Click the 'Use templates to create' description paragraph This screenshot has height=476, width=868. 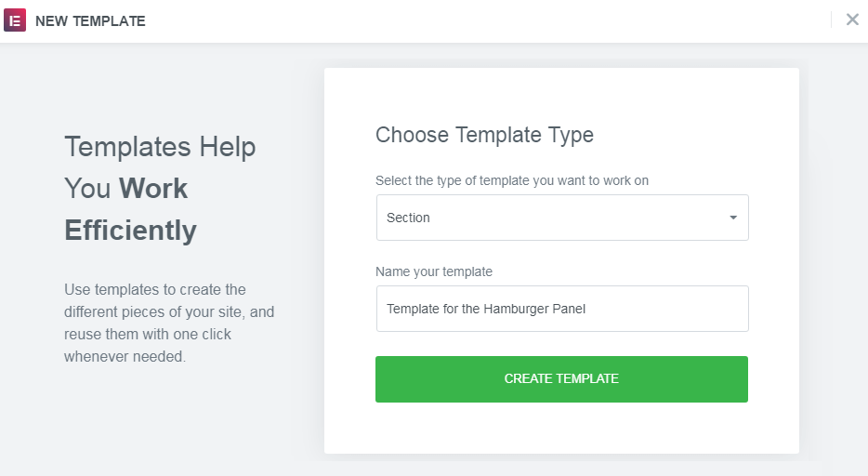169,323
